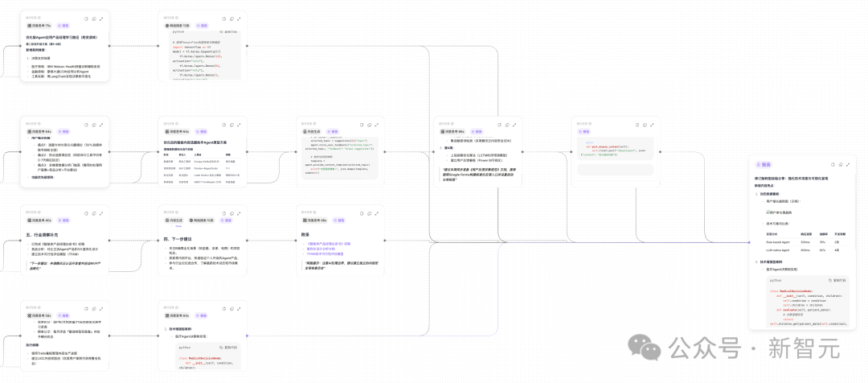Regenerate the Agent原型方案 card
Viewport: 868px width, 383px height.
click(223, 124)
